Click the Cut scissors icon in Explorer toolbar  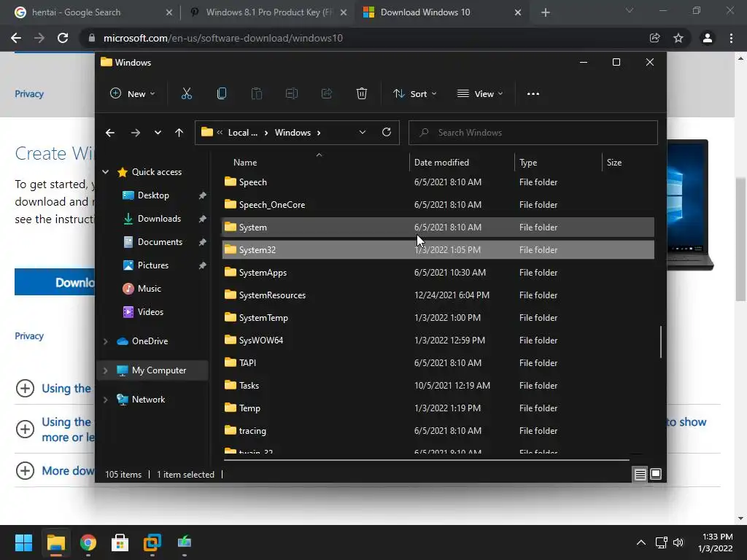(x=186, y=94)
